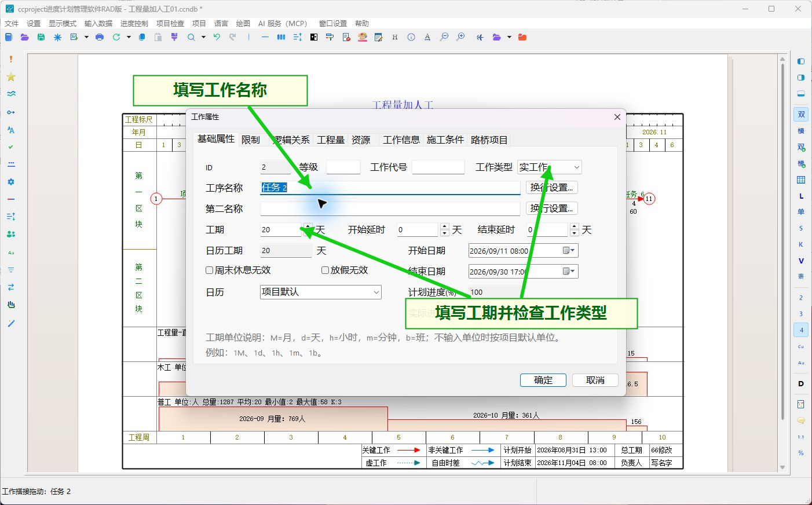This screenshot has height=505, width=812.
Task: Close the 工作属性 dialog
Action: click(x=617, y=117)
